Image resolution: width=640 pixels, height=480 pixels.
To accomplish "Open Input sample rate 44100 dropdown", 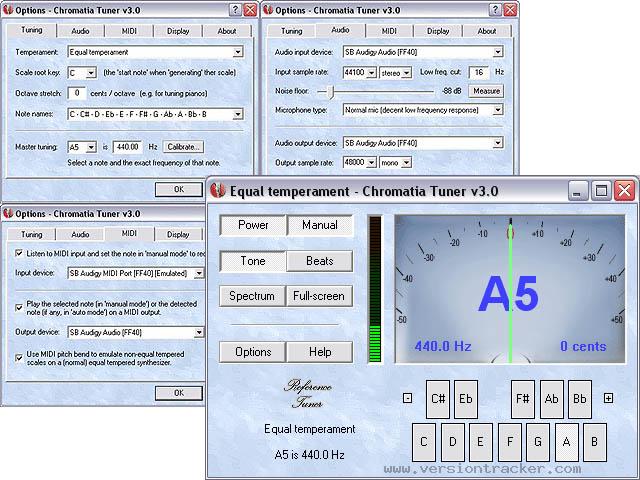I will point(371,73).
